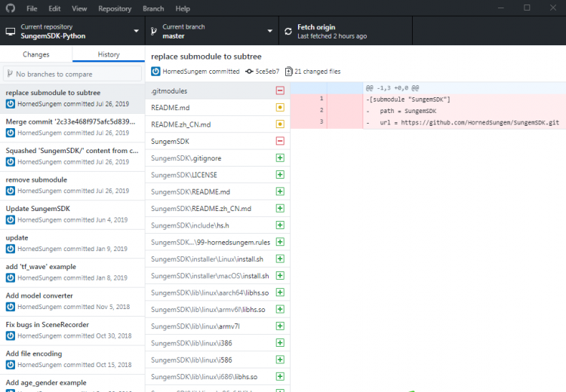This screenshot has height=392, width=566.
Task: Click the GitHub logo icon in the menu bar
Action: (11, 8)
